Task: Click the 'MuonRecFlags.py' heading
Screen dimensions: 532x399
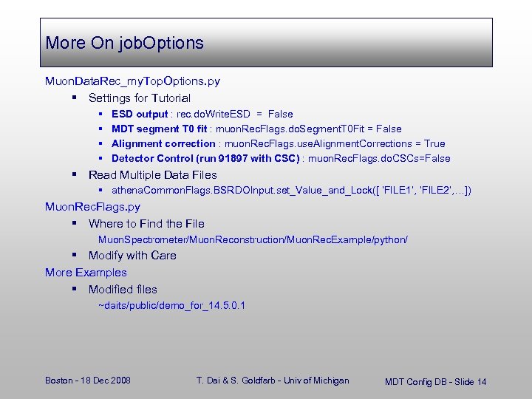Action: pos(92,207)
